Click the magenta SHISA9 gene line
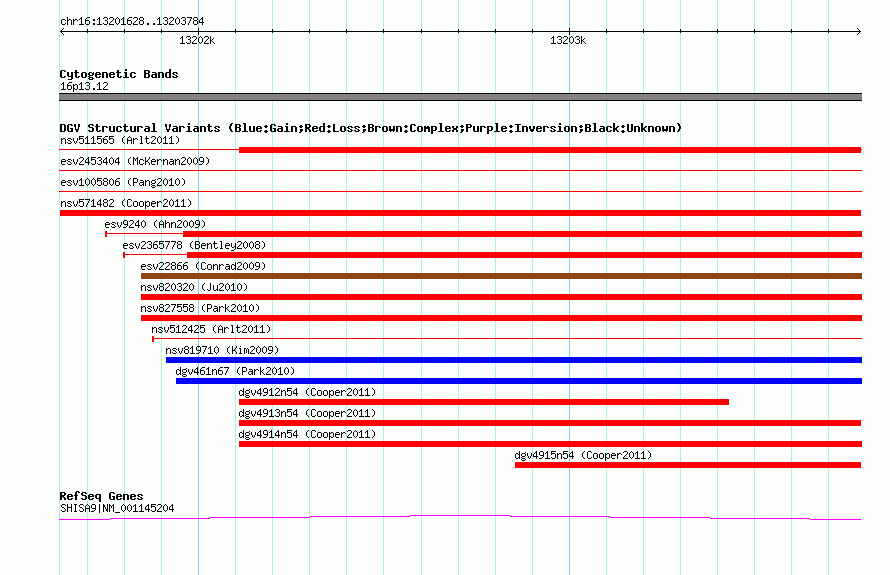Viewport: 890px width, 575px height. pos(460,517)
